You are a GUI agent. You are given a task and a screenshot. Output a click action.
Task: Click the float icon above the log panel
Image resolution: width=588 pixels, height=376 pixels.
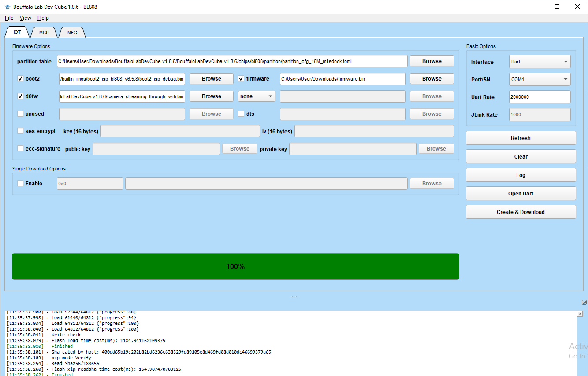coord(584,302)
